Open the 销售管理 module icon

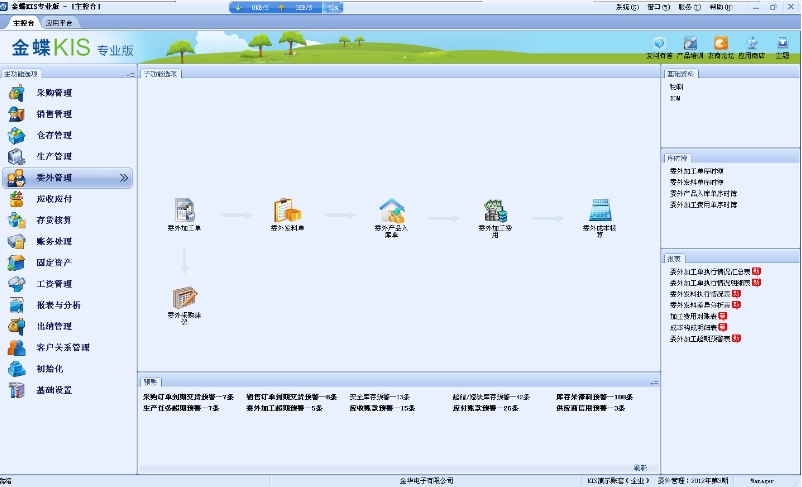[16, 114]
